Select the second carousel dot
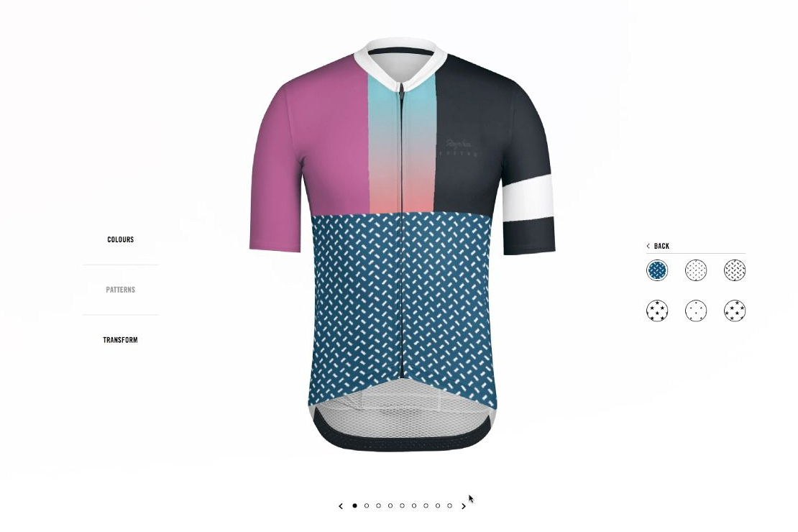Viewport: 798px width, 532px height. click(x=367, y=505)
